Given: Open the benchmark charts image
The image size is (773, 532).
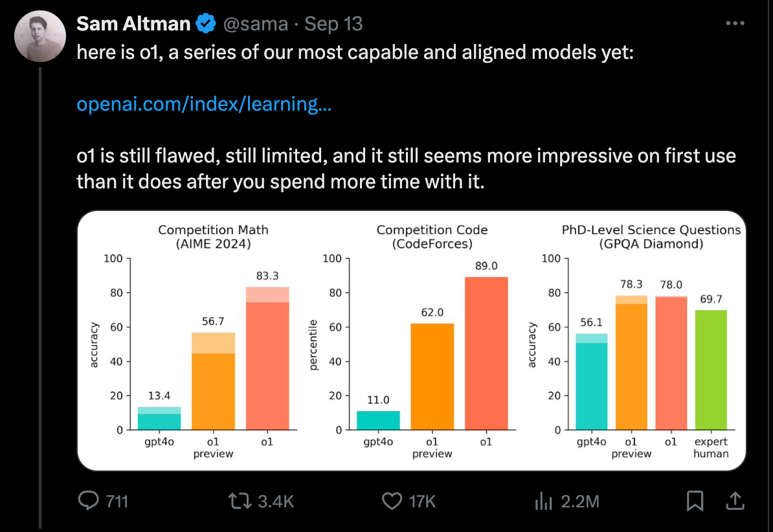Looking at the screenshot, I should tap(412, 341).
